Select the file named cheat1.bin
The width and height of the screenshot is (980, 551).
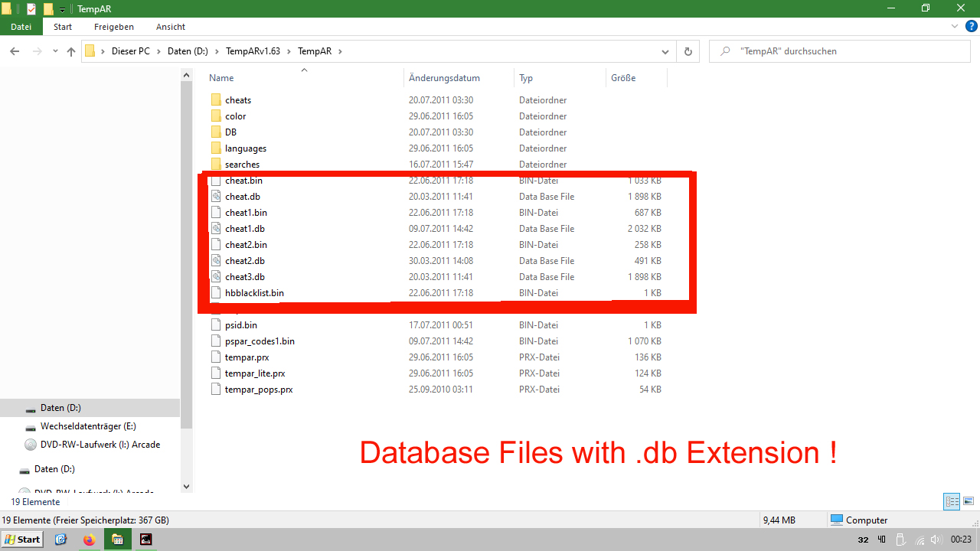(246, 213)
